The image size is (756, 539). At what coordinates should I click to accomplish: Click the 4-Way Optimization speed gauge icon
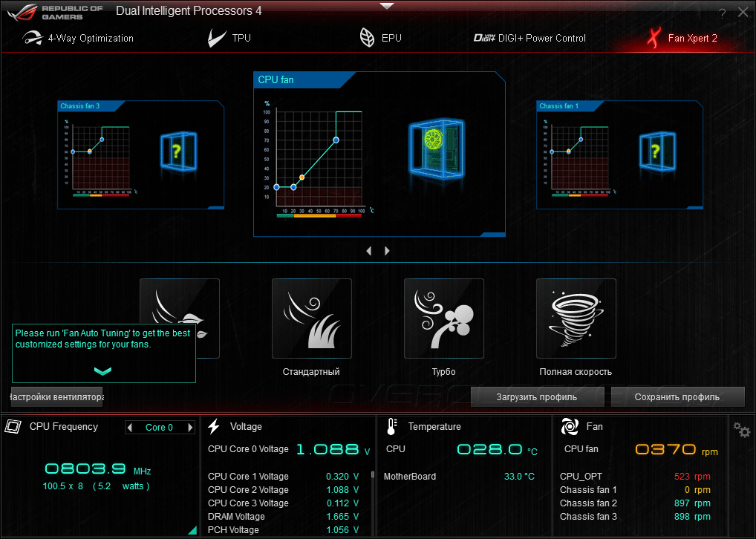[x=33, y=38]
